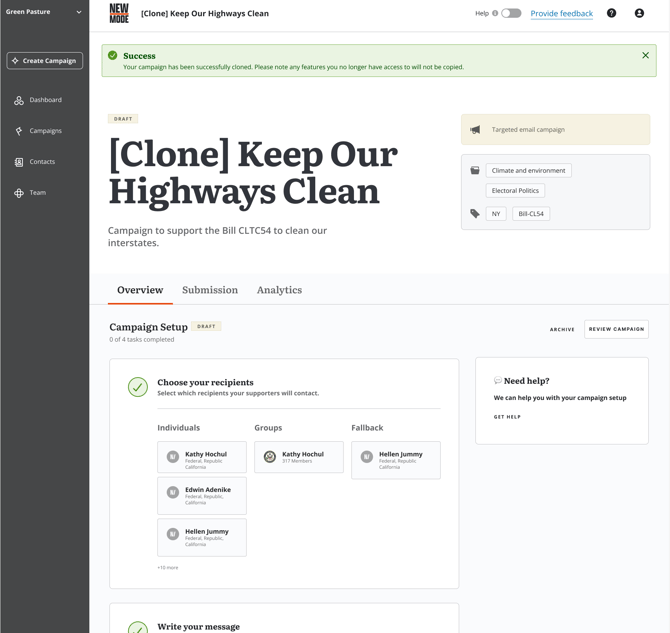Screen dimensions: 670x633
Task: Select the Edwin Adenike recipient card
Action: click(202, 496)
